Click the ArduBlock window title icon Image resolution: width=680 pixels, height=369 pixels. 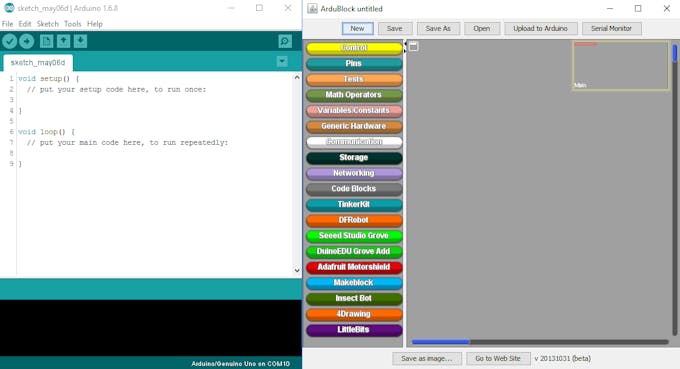312,8
